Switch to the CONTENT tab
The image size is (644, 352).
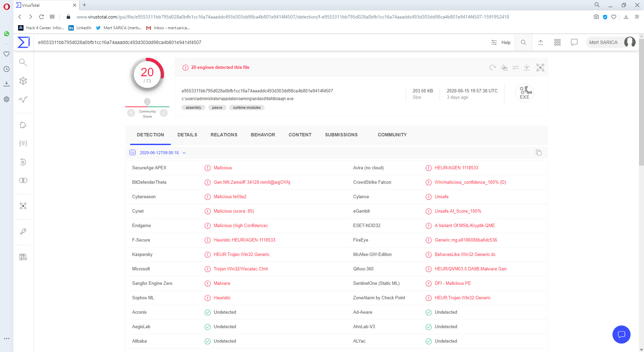(x=300, y=135)
